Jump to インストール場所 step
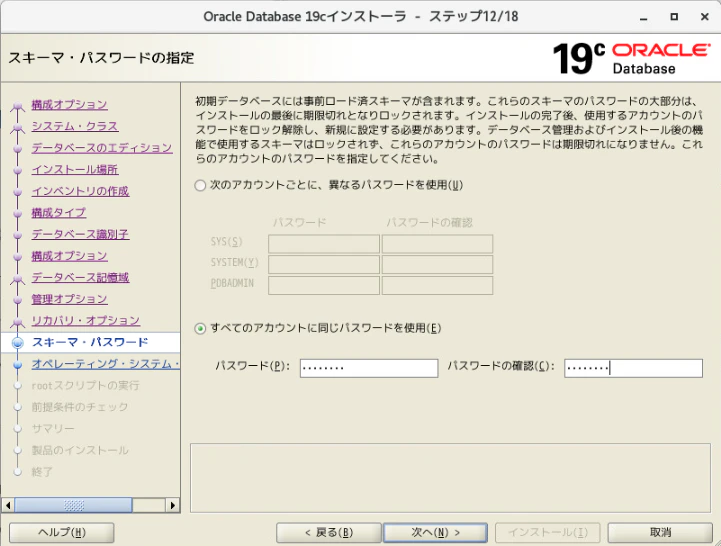721x546 pixels. pyautogui.click(x=74, y=169)
